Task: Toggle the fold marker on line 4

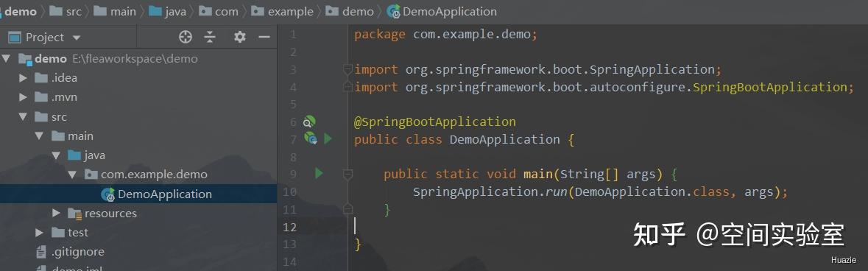Action: coord(347,87)
